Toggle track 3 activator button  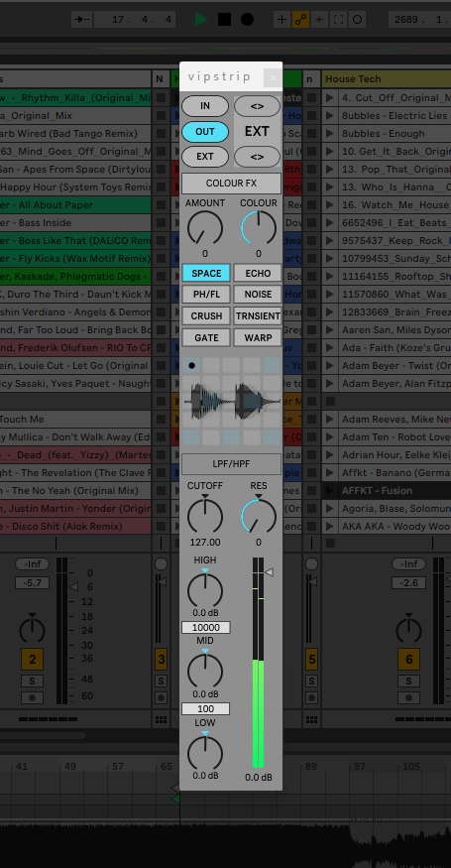click(x=161, y=660)
